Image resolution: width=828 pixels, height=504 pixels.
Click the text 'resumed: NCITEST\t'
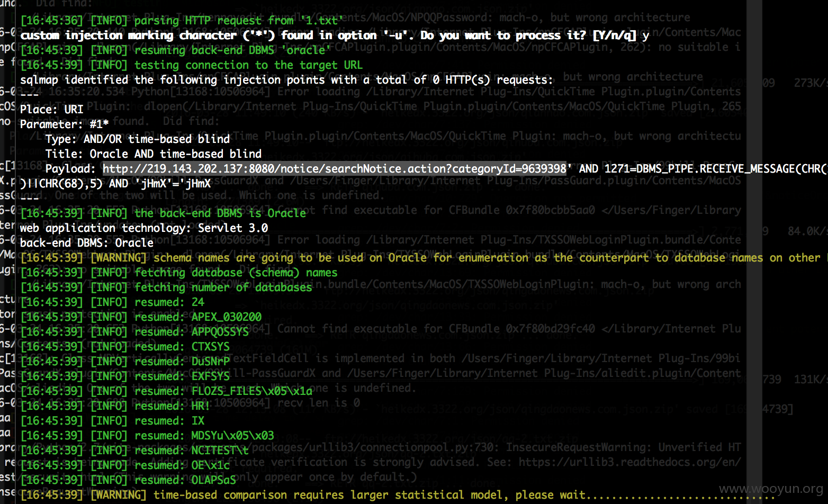tap(192, 450)
